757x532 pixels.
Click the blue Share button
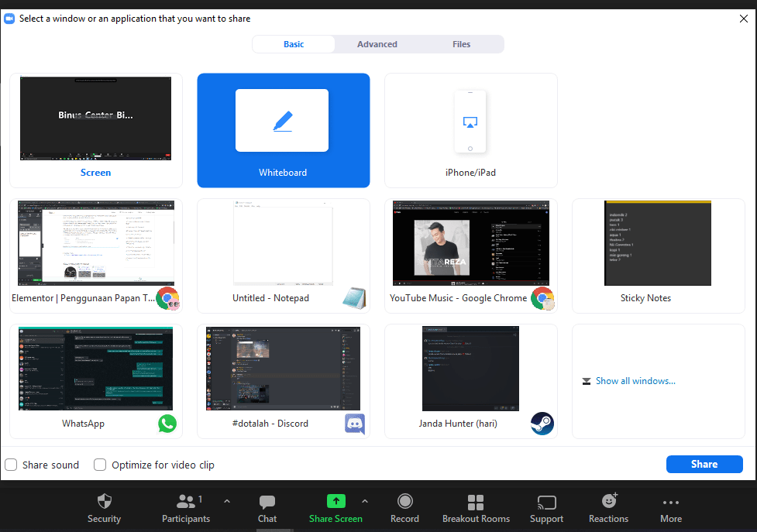point(704,464)
